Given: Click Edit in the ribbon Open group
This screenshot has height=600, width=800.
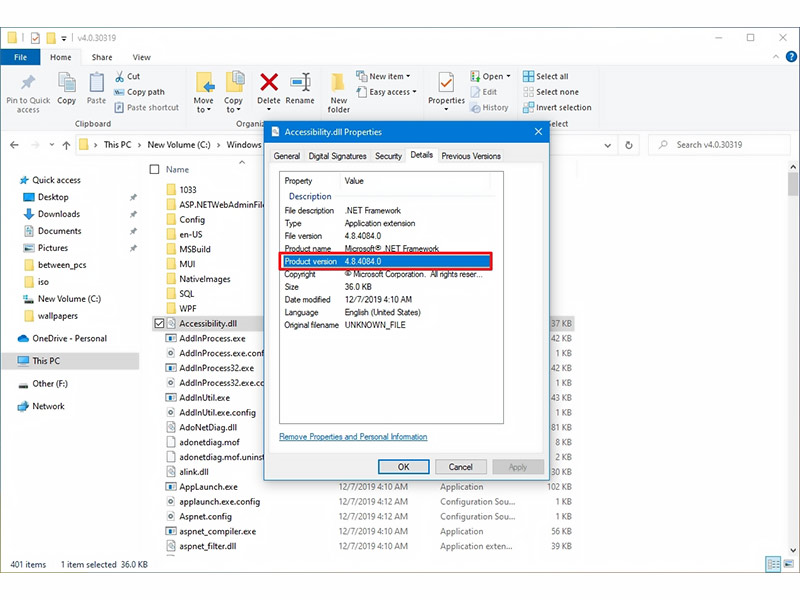Looking at the screenshot, I should point(484,92).
